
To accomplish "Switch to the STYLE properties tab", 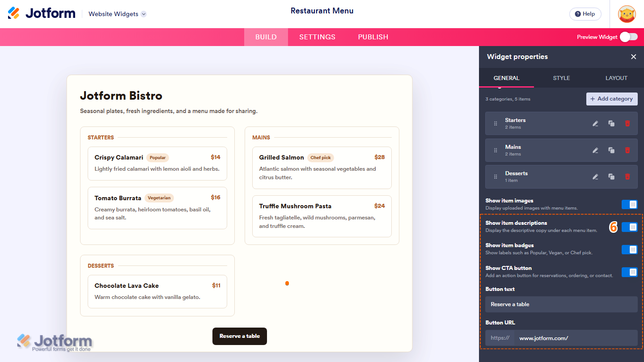I will pyautogui.click(x=561, y=78).
